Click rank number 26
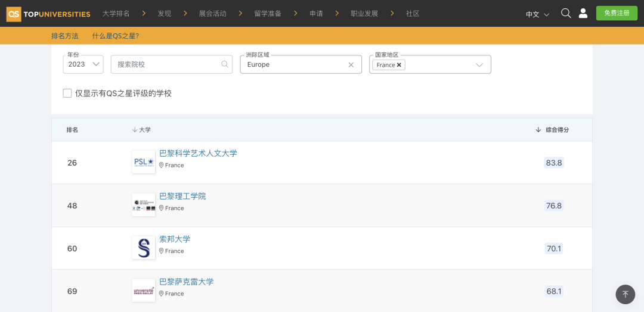Viewport: 644px width, 312px height. tap(72, 163)
